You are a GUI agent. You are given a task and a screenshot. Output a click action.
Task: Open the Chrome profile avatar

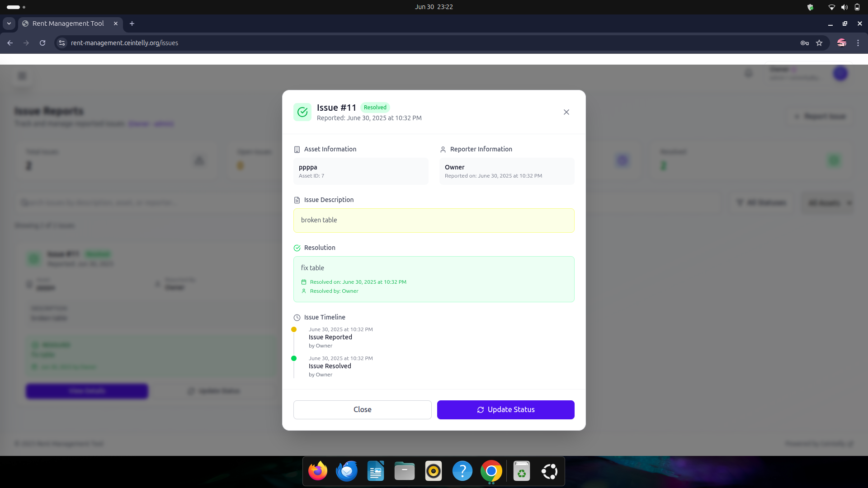tap(841, 43)
